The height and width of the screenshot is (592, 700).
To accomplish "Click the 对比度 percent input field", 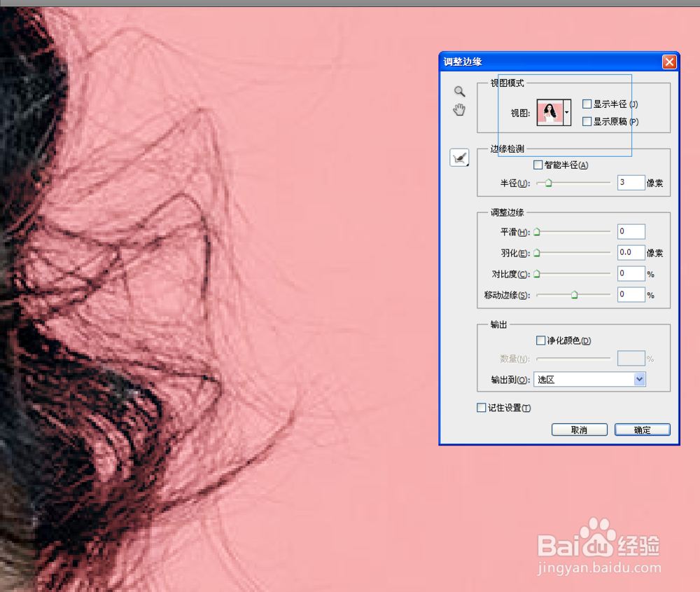I will [x=631, y=273].
